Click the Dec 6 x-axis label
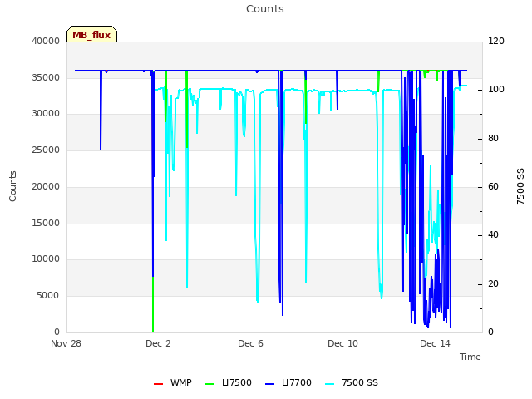The width and height of the screenshot is (532, 399). [250, 343]
